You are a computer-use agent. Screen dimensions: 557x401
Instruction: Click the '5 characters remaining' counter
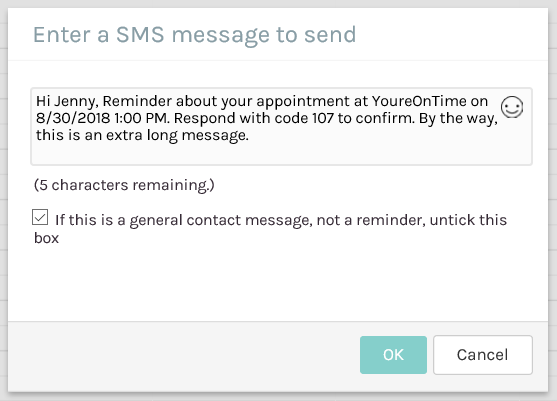click(x=124, y=185)
